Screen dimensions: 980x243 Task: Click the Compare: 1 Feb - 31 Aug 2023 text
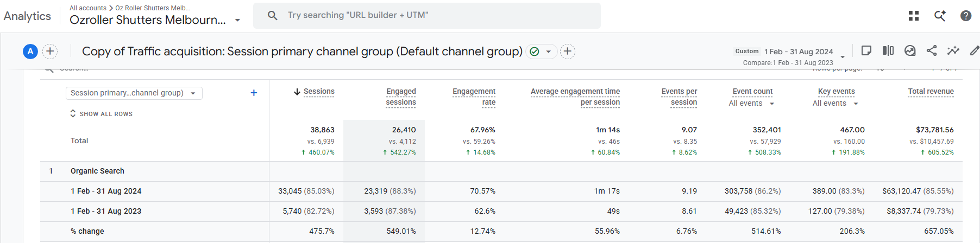788,63
